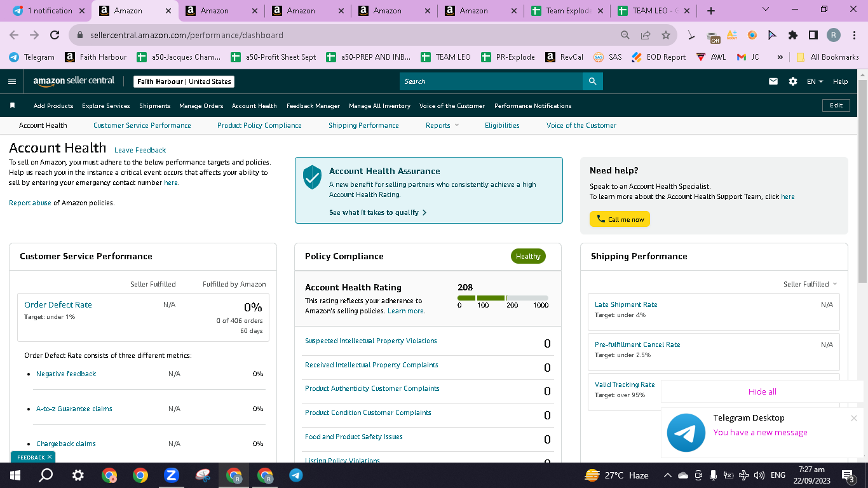
Task: Open Feedback Manager in the top navigation
Action: pos(313,105)
